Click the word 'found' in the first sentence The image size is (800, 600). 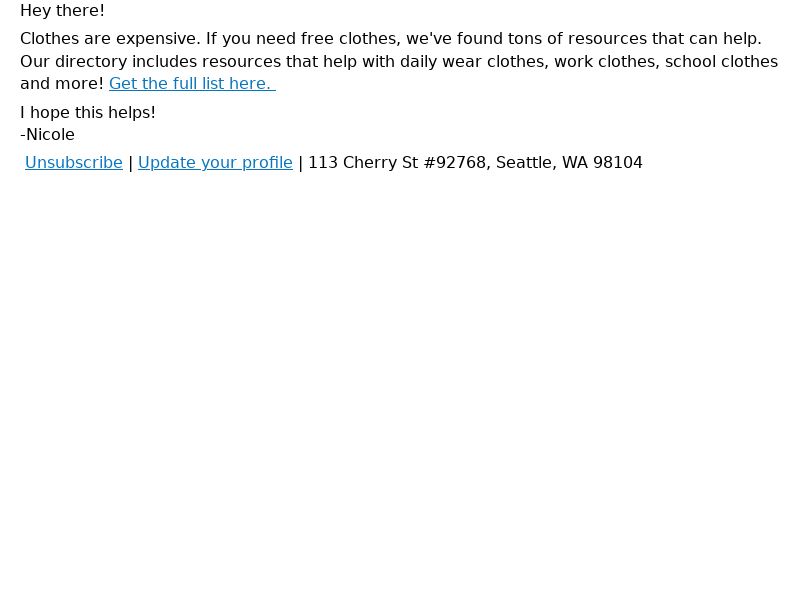point(480,39)
